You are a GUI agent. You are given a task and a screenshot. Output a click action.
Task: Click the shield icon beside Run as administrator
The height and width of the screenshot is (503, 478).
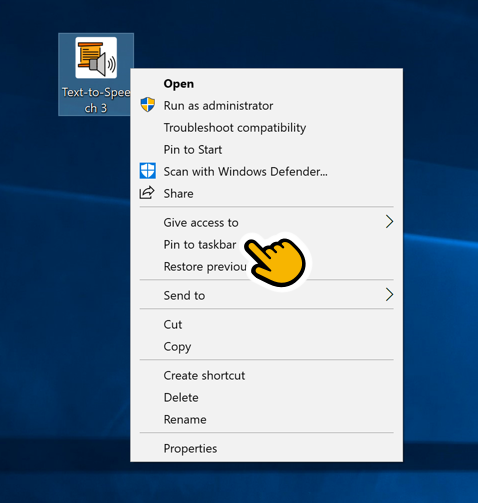click(x=147, y=105)
